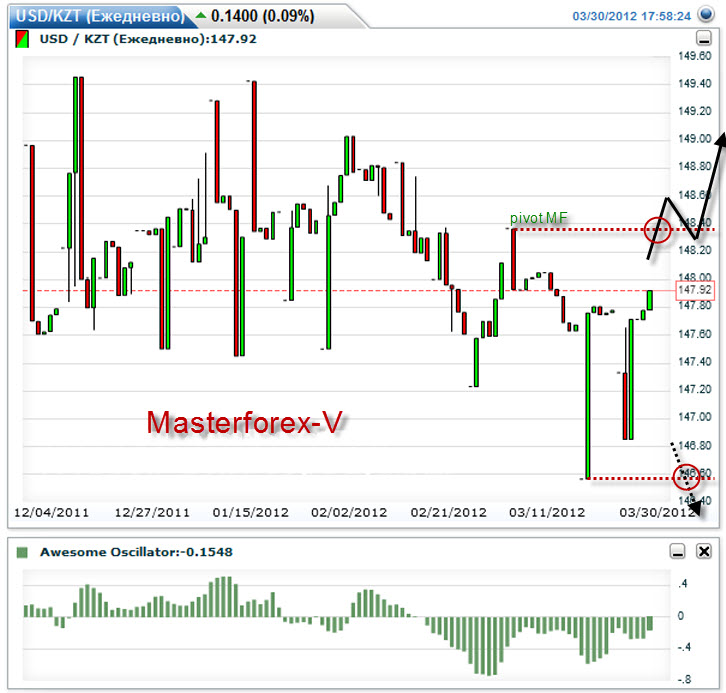This screenshot has height=693, width=726.
Task: Click the red-green candle legend icon
Action: pyautogui.click(x=22, y=39)
